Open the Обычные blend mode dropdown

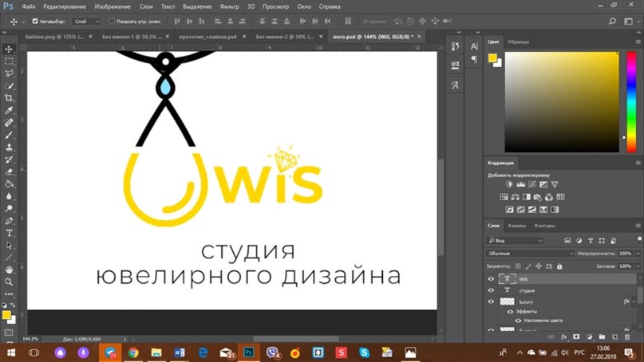coord(530,254)
